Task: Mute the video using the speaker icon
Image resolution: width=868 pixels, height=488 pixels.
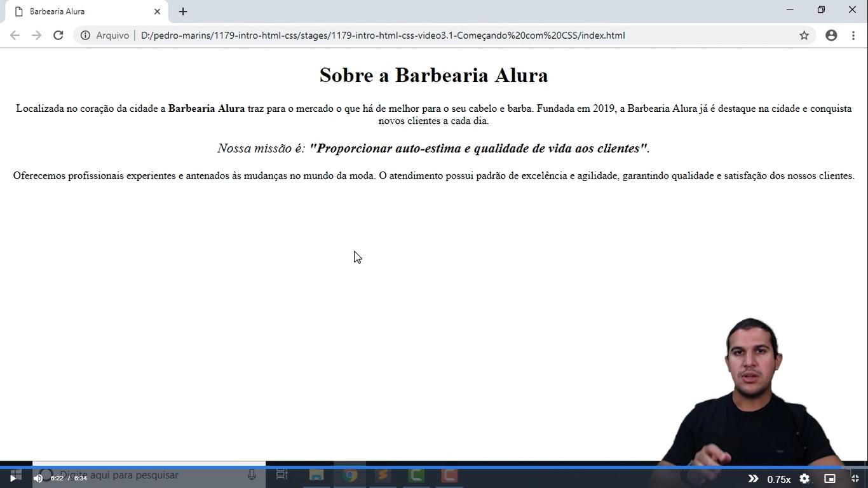Action: 38,478
